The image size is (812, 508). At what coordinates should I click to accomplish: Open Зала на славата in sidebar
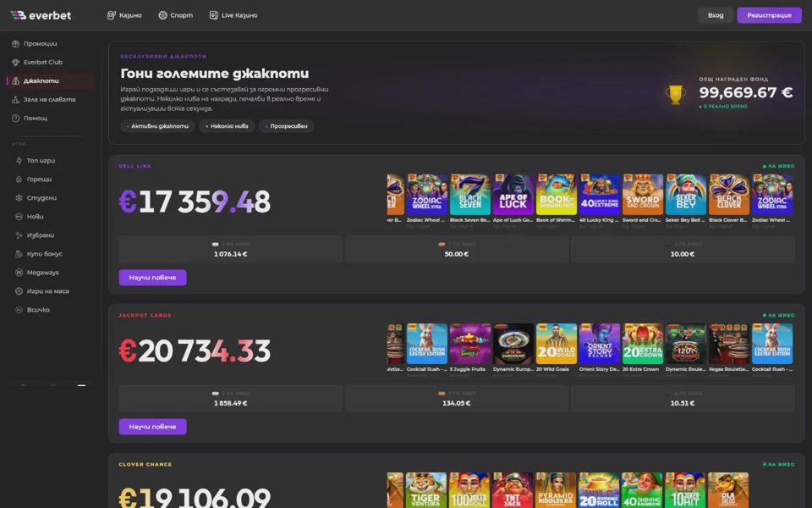49,100
